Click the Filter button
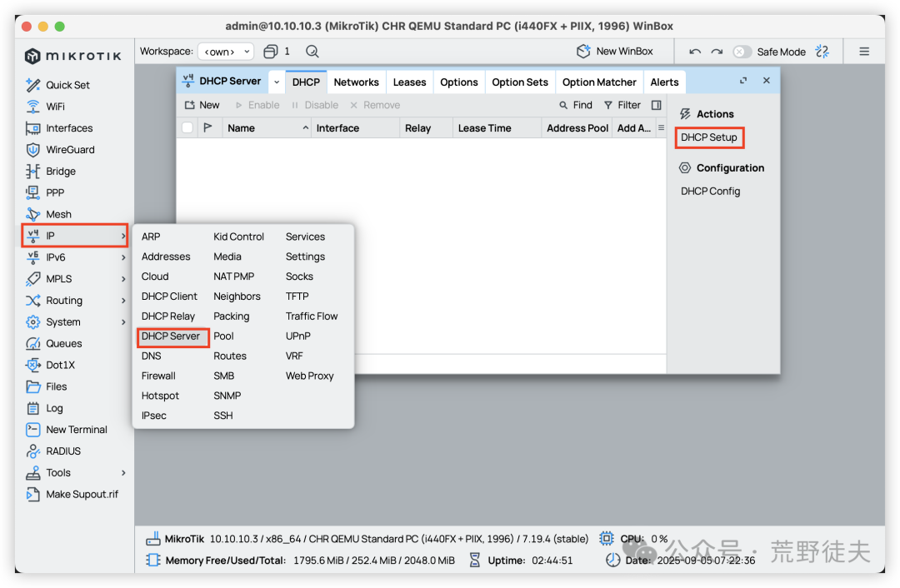This screenshot has width=900, height=588. (622, 105)
